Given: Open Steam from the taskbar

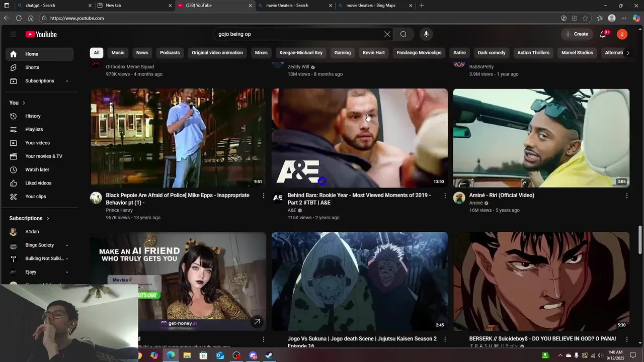Looking at the screenshot, I should (269, 355).
